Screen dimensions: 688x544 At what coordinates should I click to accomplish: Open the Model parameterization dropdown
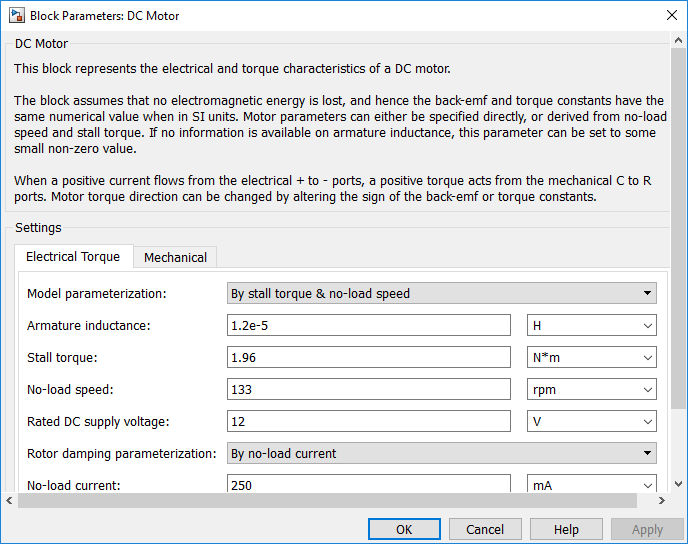tap(441, 294)
